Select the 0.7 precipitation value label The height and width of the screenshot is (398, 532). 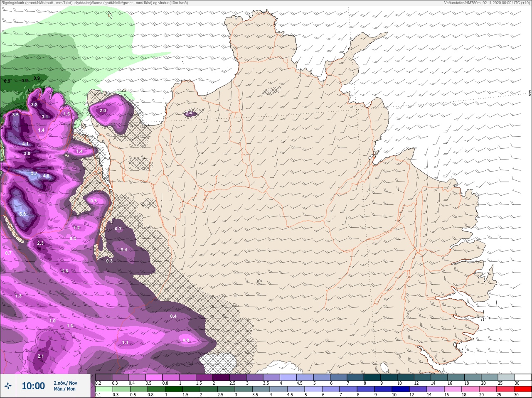[8, 253]
